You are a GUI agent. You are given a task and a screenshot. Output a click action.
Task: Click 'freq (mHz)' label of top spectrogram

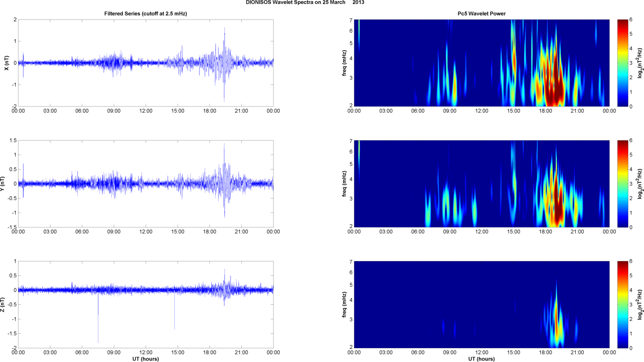pos(345,63)
